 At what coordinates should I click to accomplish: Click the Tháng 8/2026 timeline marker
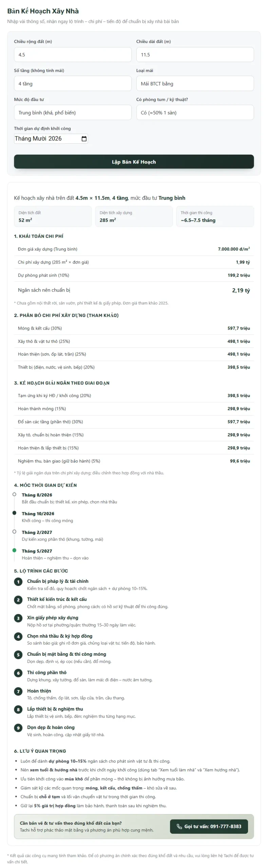click(x=14, y=494)
